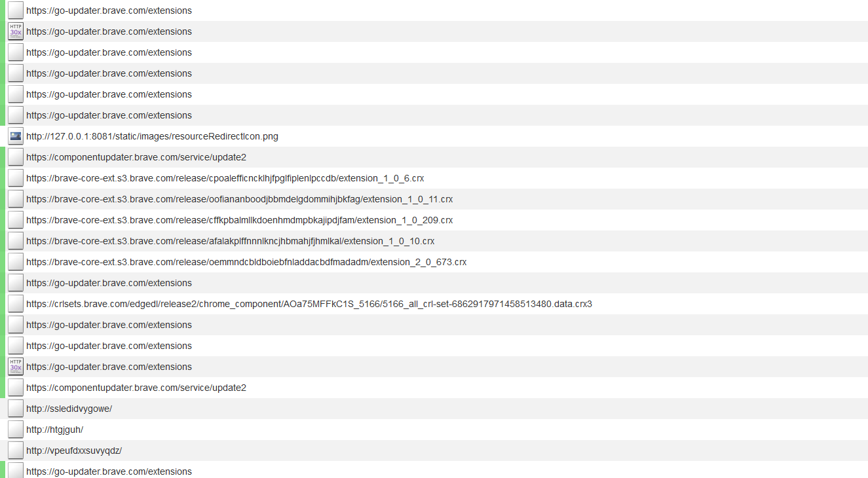The width and height of the screenshot is (868, 478).
Task: Click the request icon next to http://ssledidvygowe/
Action: pyautogui.click(x=15, y=408)
